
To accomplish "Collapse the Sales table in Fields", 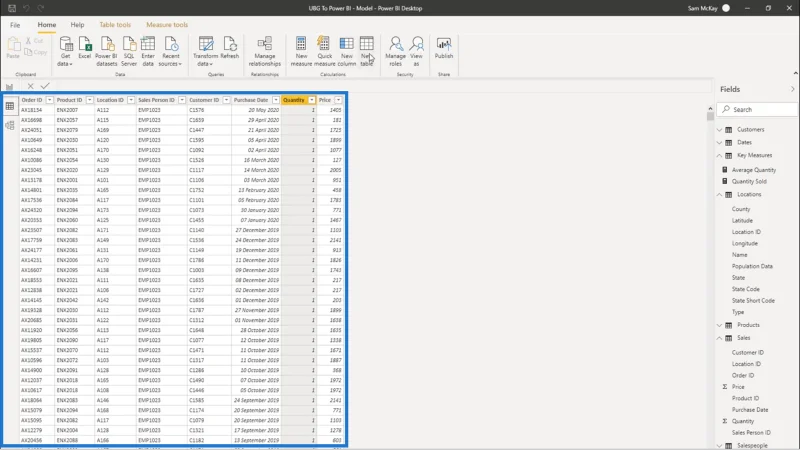I will point(719,338).
